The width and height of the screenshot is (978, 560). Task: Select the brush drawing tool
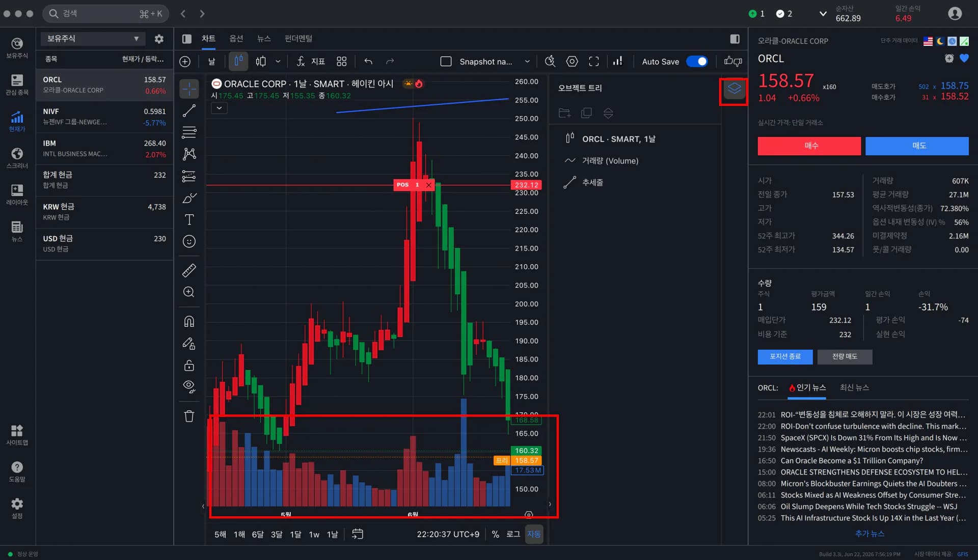[189, 198]
